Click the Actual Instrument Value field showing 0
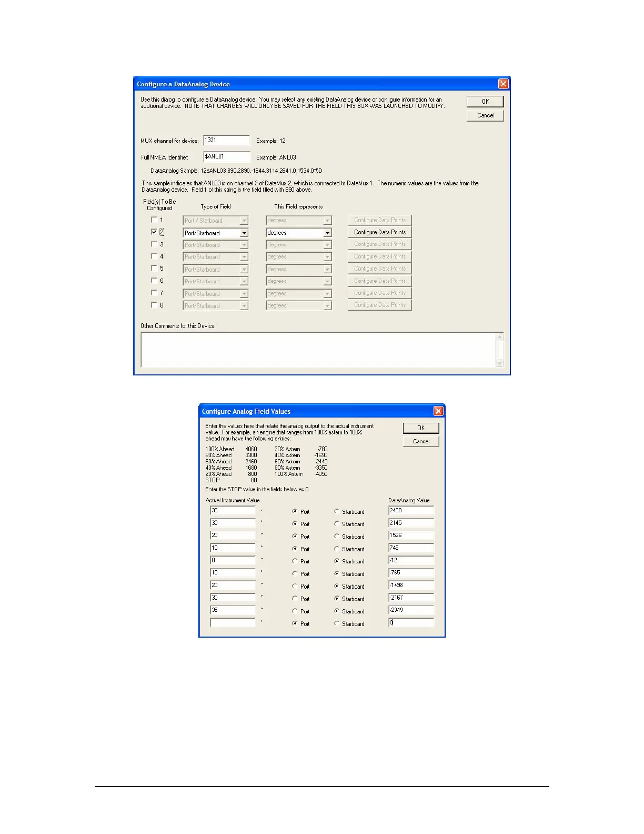The width and height of the screenshot is (644, 834). [233, 560]
